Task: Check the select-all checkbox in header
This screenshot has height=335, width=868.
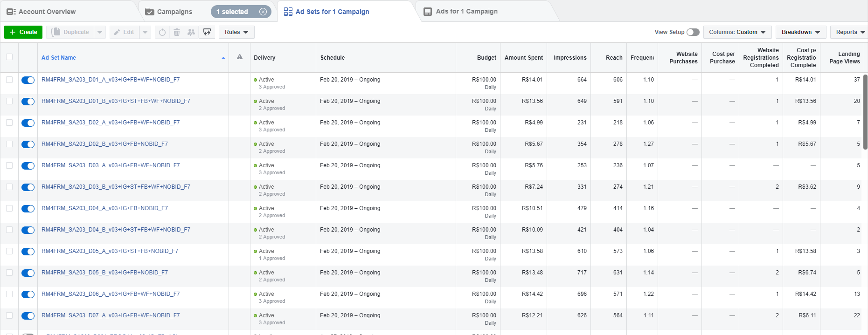Action: (x=9, y=57)
